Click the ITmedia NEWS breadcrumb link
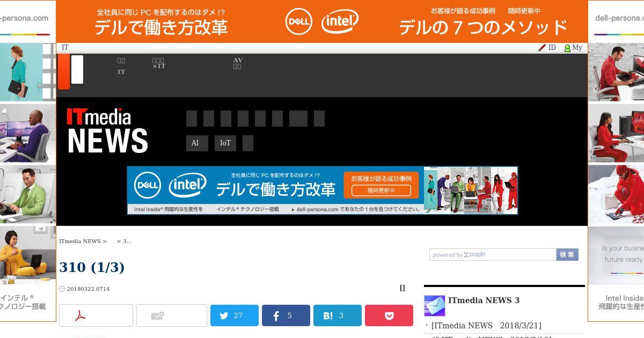Image resolution: width=644 pixels, height=338 pixels. (80, 241)
